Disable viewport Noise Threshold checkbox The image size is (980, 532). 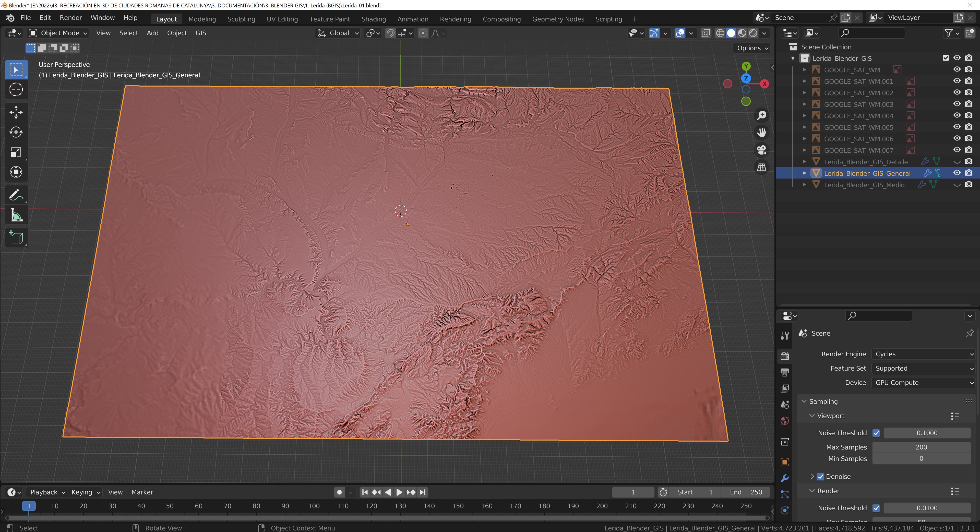point(876,433)
